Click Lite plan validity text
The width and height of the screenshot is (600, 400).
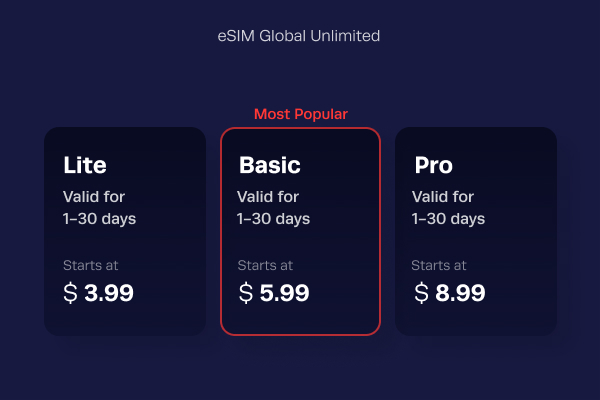[x=99, y=208]
